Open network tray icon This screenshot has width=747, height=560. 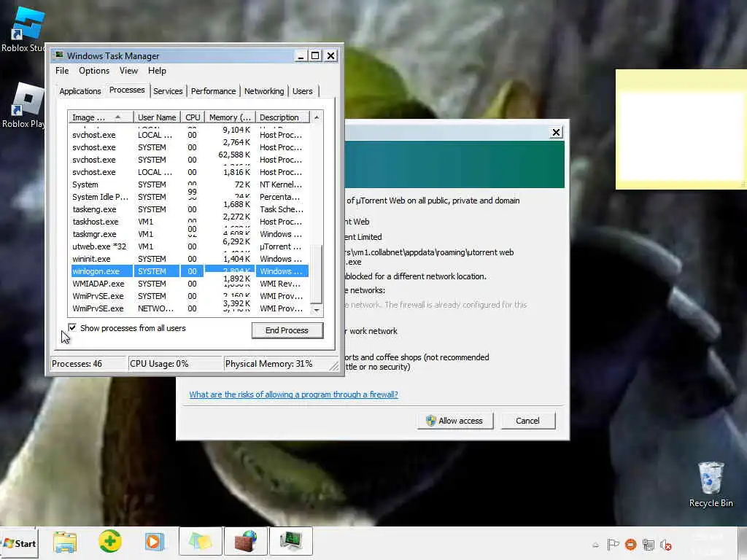pos(648,544)
